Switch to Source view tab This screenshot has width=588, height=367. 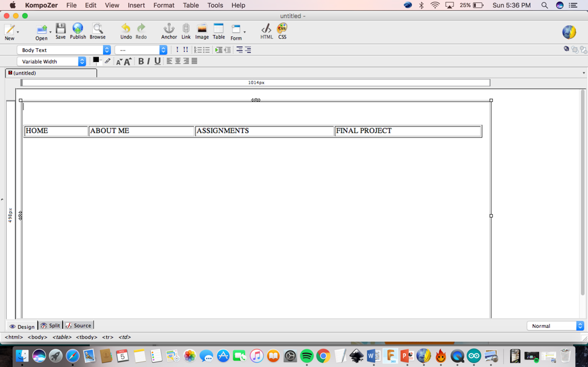click(x=78, y=325)
